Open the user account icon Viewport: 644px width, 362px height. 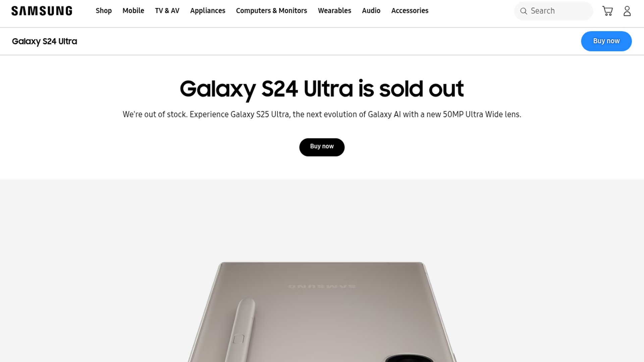pyautogui.click(x=627, y=11)
